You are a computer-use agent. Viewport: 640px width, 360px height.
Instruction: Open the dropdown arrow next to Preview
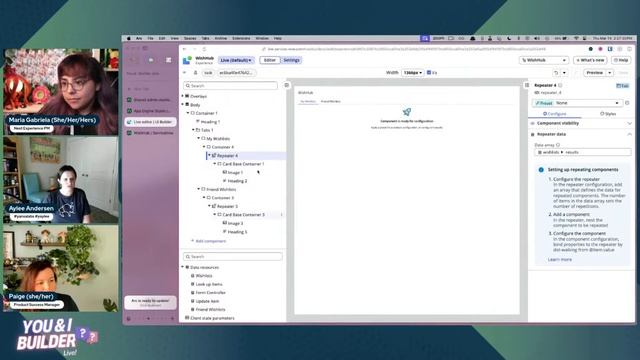[609, 73]
